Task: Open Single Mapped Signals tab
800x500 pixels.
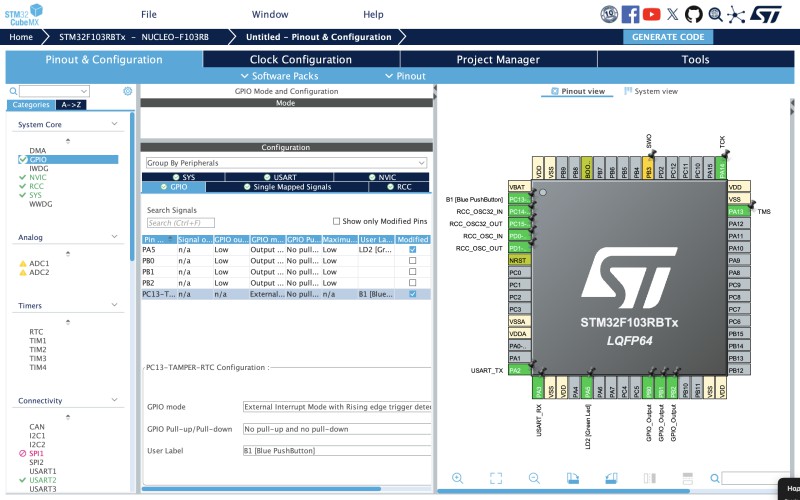Action: (287, 187)
